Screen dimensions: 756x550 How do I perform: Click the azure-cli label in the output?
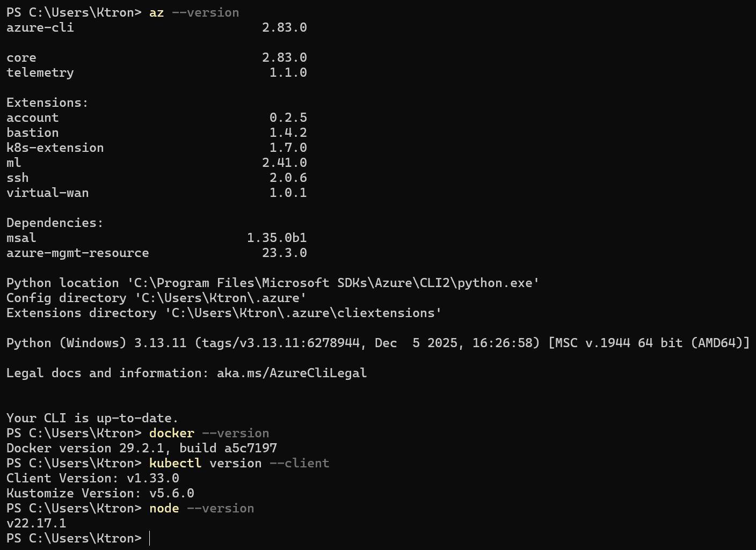tap(40, 27)
